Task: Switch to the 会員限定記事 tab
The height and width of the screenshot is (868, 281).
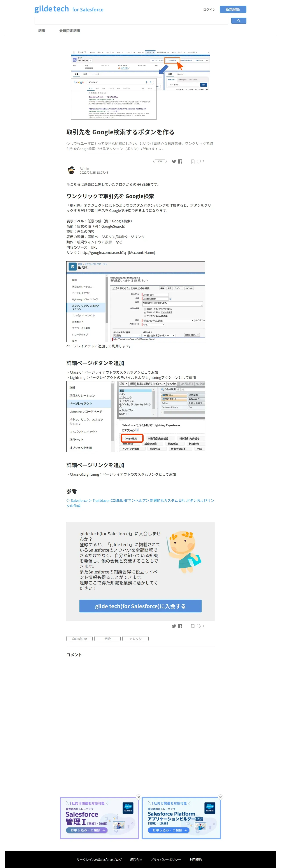Action: 70,31
